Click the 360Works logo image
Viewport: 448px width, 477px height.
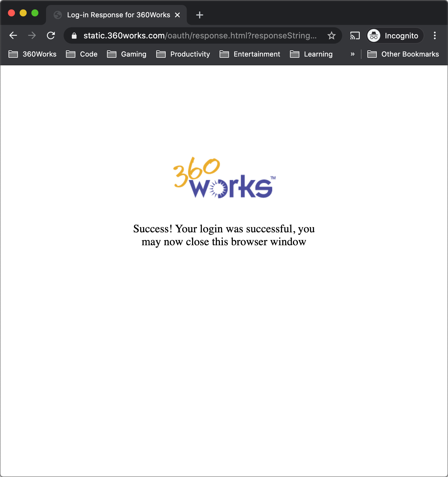[x=224, y=178]
